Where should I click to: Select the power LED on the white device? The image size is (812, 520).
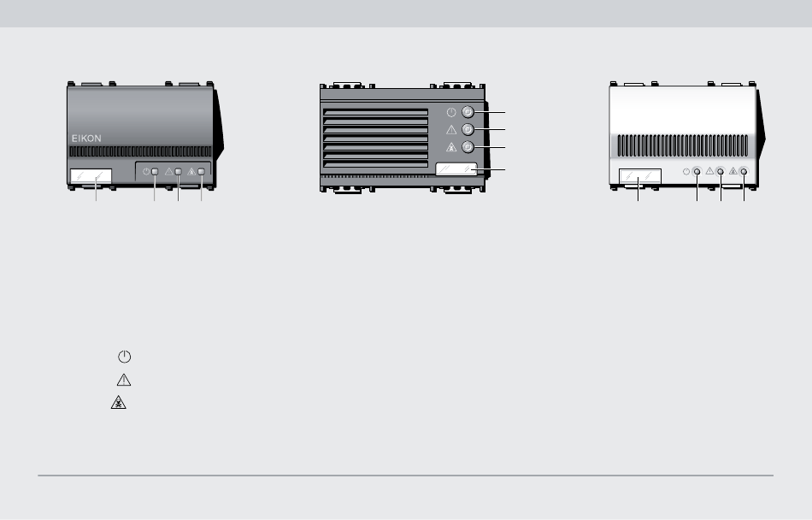coord(697,171)
